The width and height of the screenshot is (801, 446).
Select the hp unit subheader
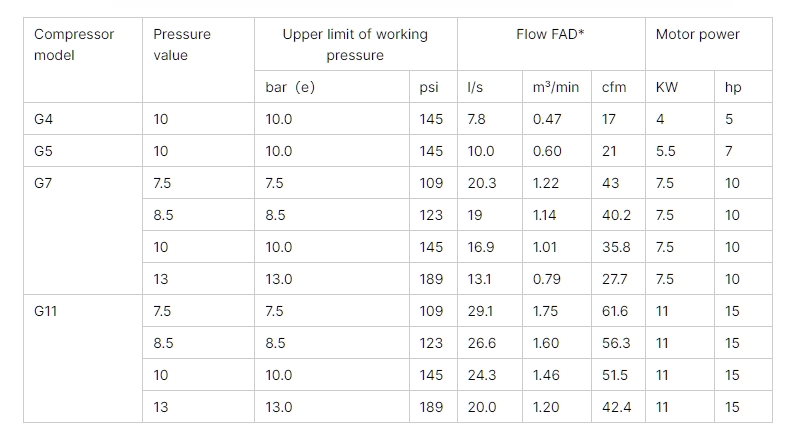pos(733,87)
